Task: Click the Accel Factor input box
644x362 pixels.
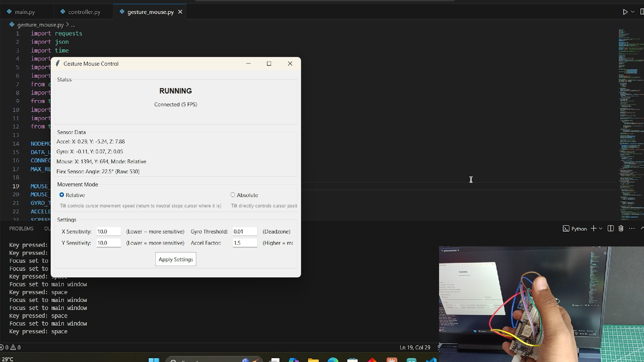Action: [245, 243]
